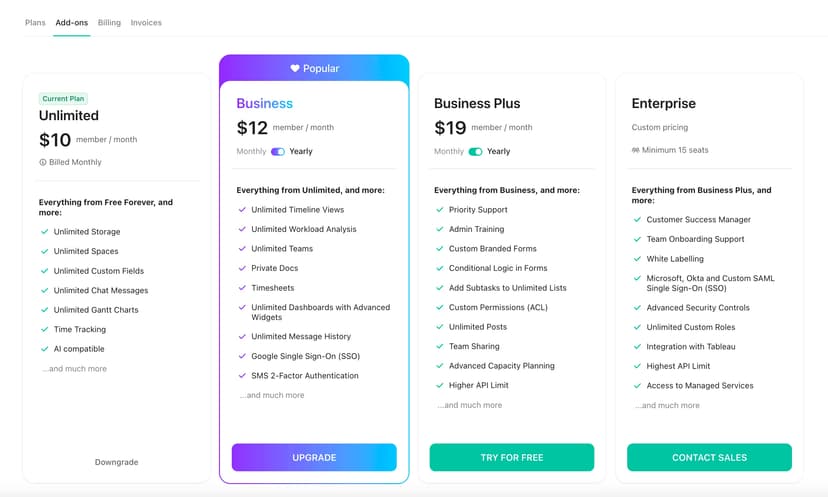The width and height of the screenshot is (828, 497).
Task: Click checkmark icon beside Priority Support
Action: click(440, 210)
